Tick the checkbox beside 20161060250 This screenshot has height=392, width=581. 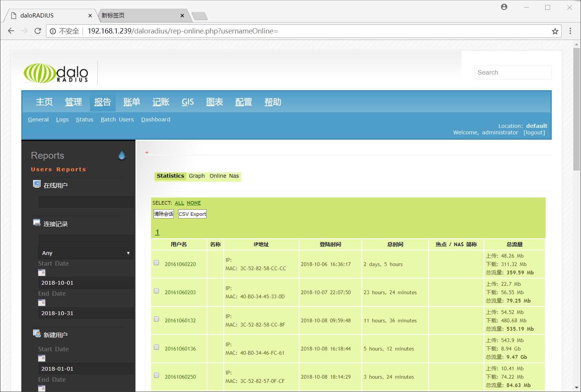coord(156,375)
